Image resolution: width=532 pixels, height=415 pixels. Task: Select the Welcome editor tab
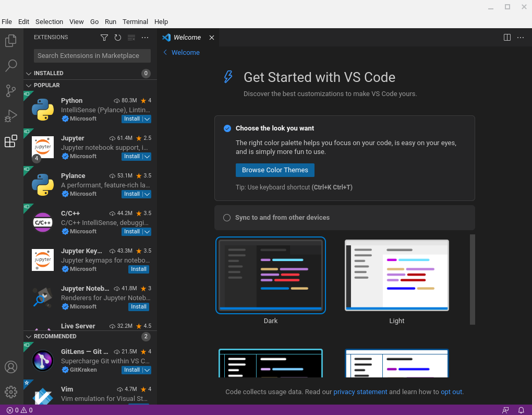(189, 38)
